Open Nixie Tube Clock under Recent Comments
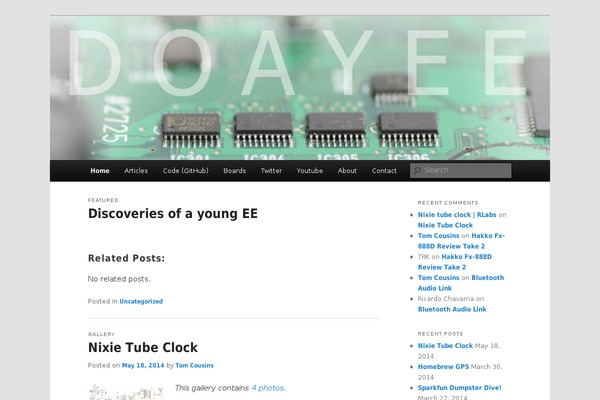The width and height of the screenshot is (600, 400). [x=445, y=225]
